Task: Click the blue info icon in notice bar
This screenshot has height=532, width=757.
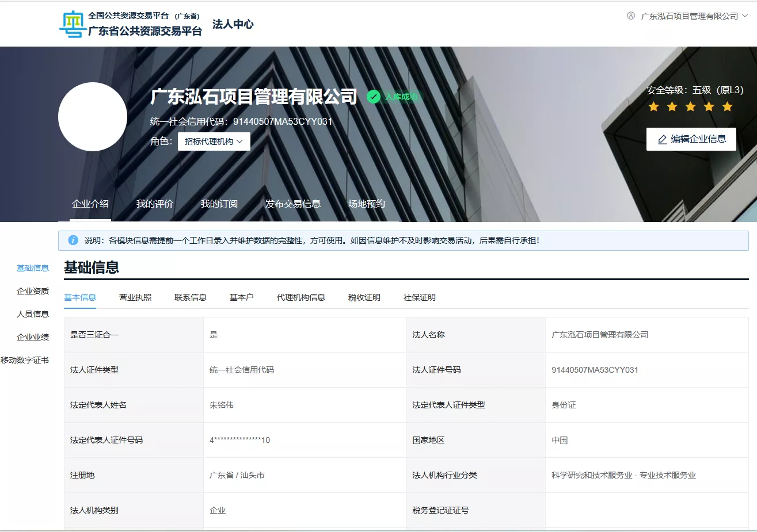Action: point(73,240)
